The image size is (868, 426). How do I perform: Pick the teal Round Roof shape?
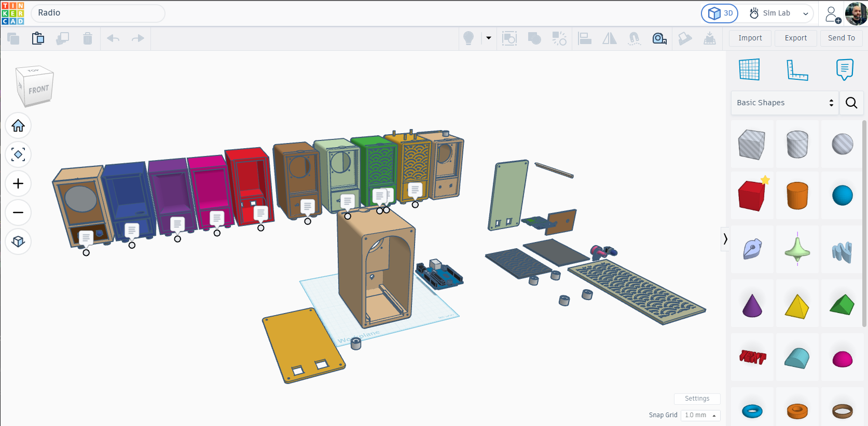[x=797, y=358]
